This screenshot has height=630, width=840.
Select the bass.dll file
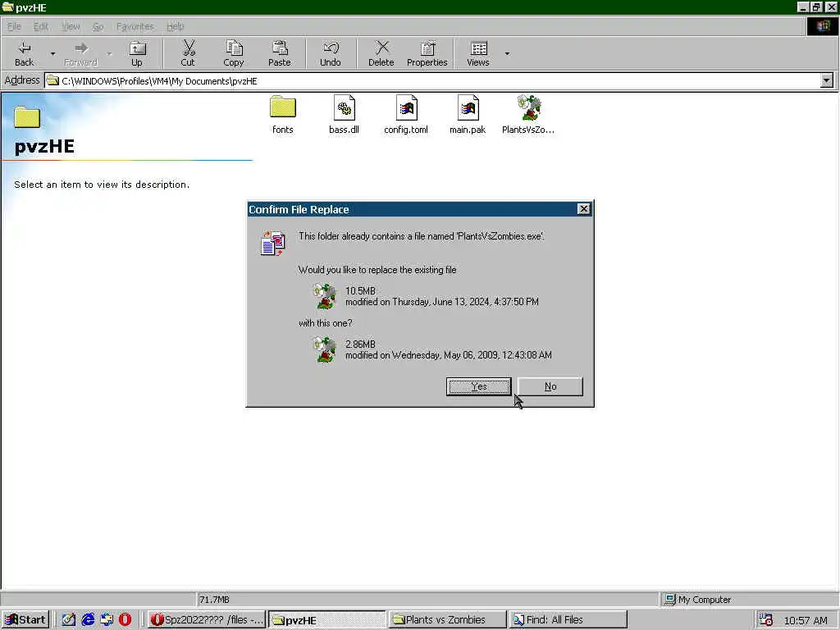tap(344, 115)
